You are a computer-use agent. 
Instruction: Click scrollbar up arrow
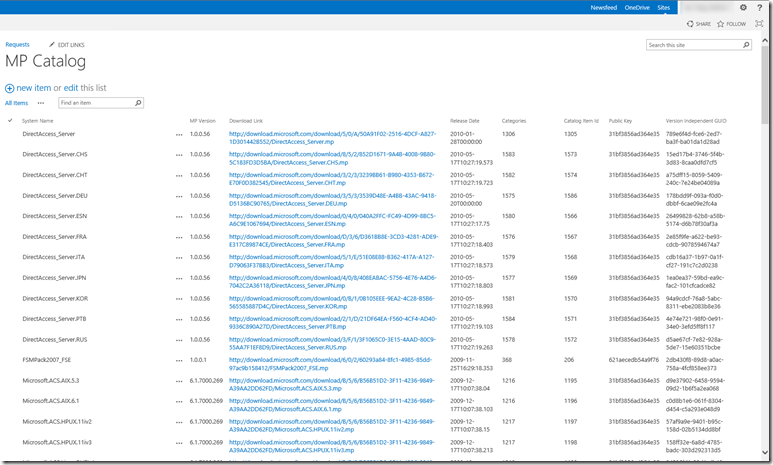pos(765,40)
